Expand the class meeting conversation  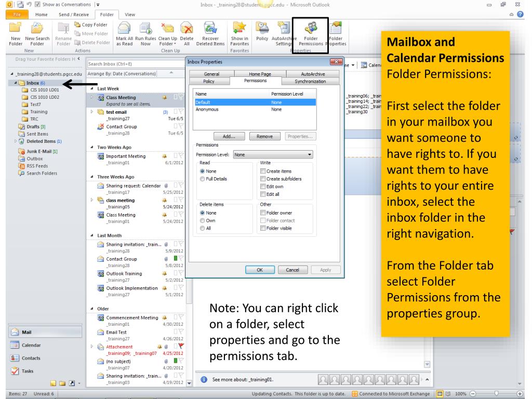tap(92, 200)
